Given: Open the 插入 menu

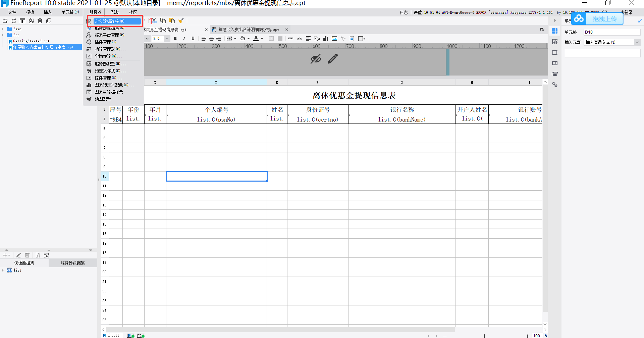Looking at the screenshot, I should [48, 12].
